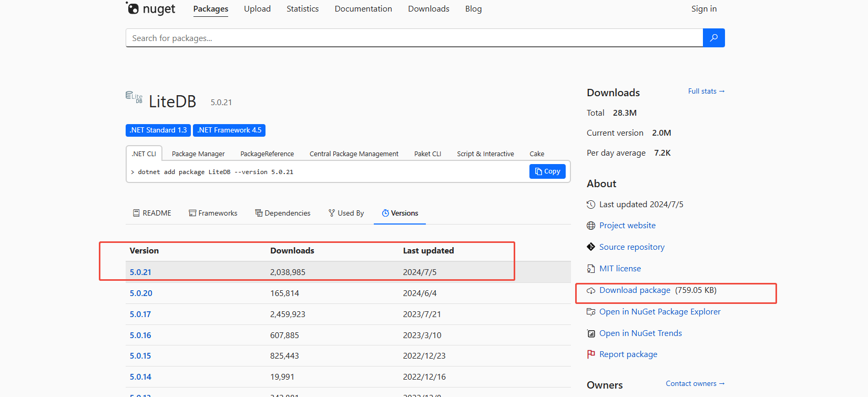Select Central Package Management tab
This screenshot has height=397, width=868.
tap(354, 154)
